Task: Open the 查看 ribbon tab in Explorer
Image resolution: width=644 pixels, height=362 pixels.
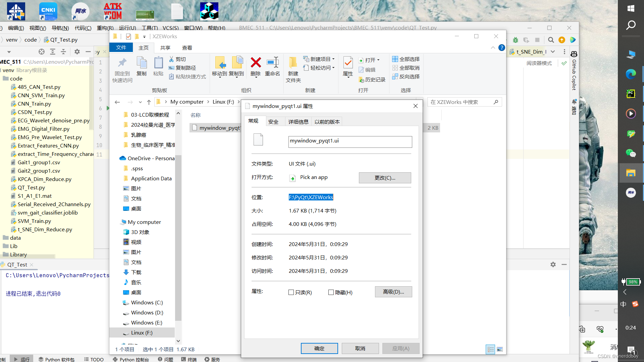Action: tap(187, 48)
